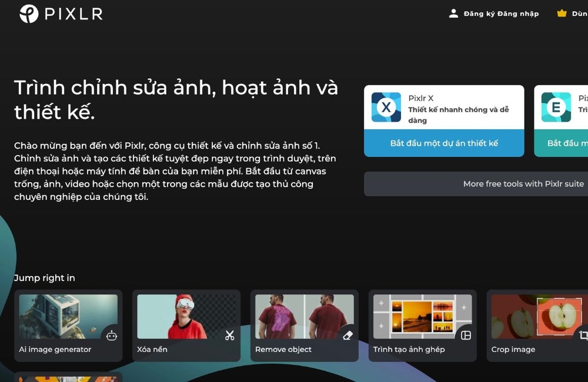This screenshot has height=382, width=588.
Task: Select the apple crop thumbnail
Action: [540, 316]
